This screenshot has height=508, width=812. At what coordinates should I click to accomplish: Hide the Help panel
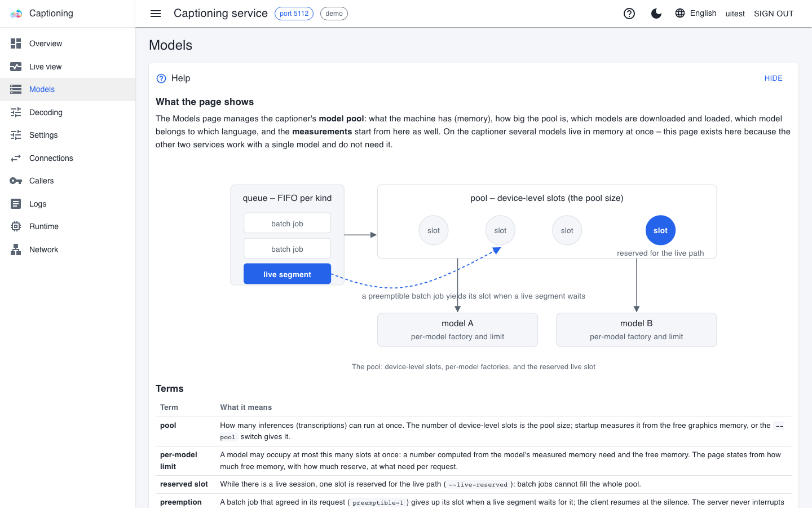point(773,78)
